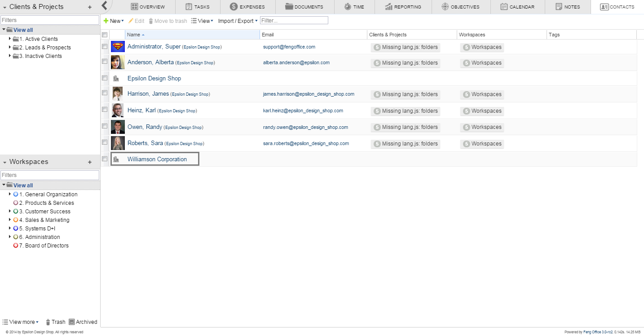Add a workspace with the plus icon
This screenshot has height=336, width=644.
pyautogui.click(x=90, y=162)
